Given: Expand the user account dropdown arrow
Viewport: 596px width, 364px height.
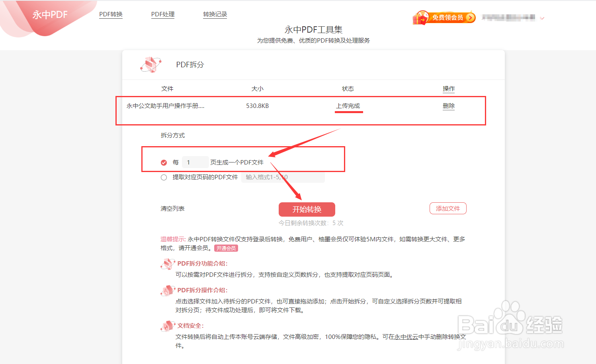Looking at the screenshot, I should (x=542, y=18).
